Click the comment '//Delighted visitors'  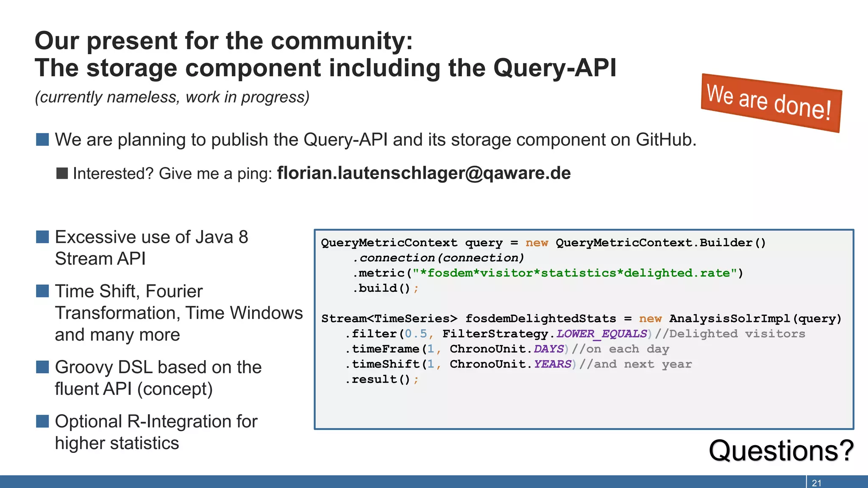(730, 334)
